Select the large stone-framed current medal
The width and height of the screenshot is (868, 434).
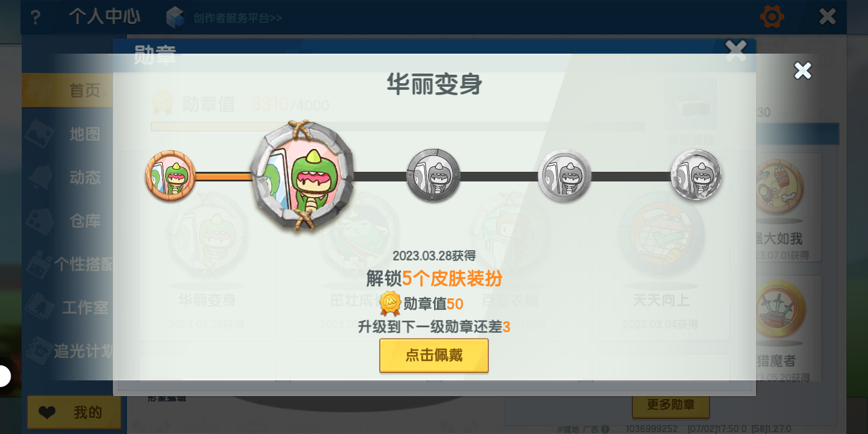click(302, 176)
